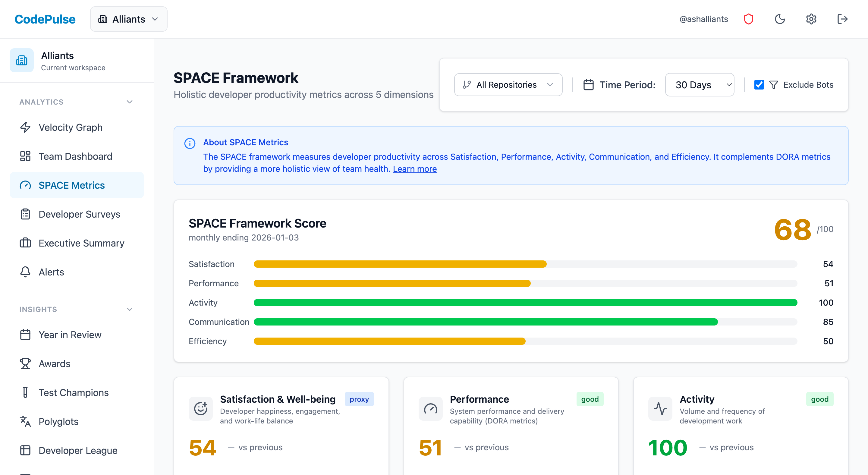Toggle the security shield icon
This screenshot has height=475, width=868.
(749, 19)
